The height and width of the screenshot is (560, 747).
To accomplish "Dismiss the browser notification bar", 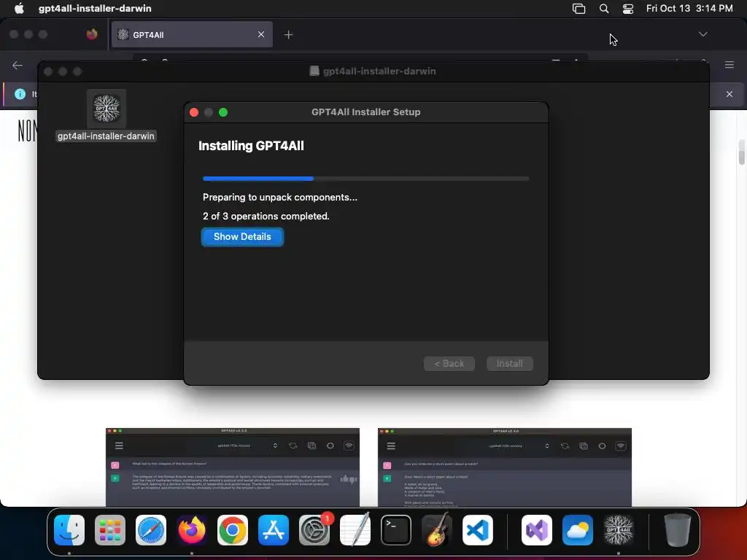I will click(729, 94).
